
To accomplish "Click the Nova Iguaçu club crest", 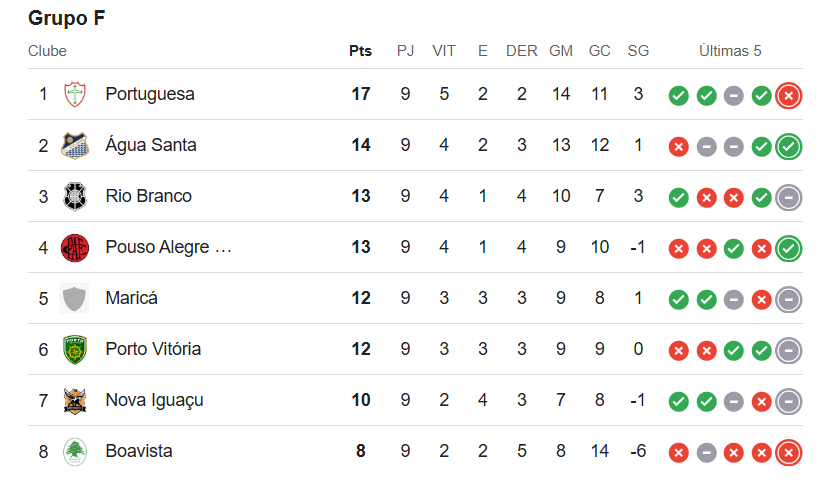I will pos(75,400).
